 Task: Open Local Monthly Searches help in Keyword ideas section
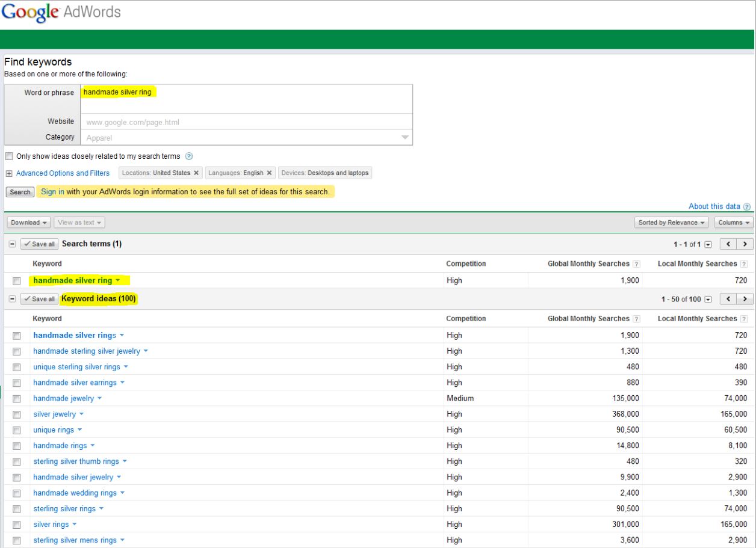point(743,319)
